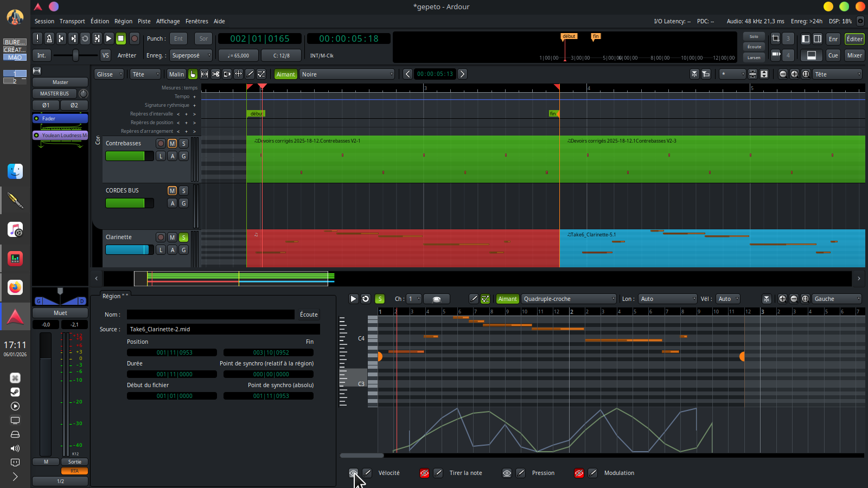This screenshot has height=488, width=868.
Task: Open the Transport menu
Action: pos(72,21)
